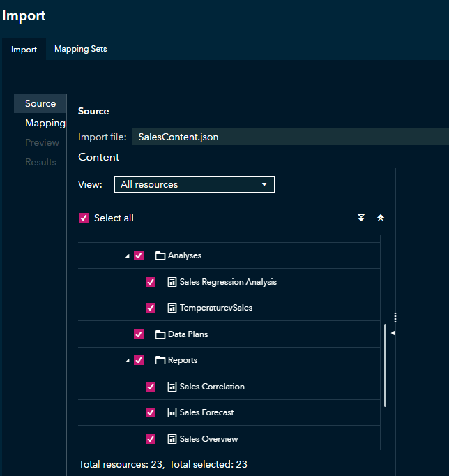
Task: Uncheck the Select all checkbox
Action: click(x=84, y=218)
